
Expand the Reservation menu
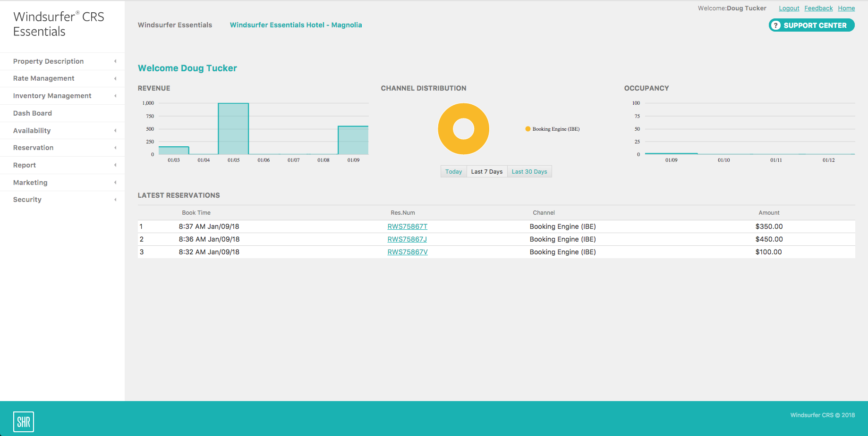[33, 148]
